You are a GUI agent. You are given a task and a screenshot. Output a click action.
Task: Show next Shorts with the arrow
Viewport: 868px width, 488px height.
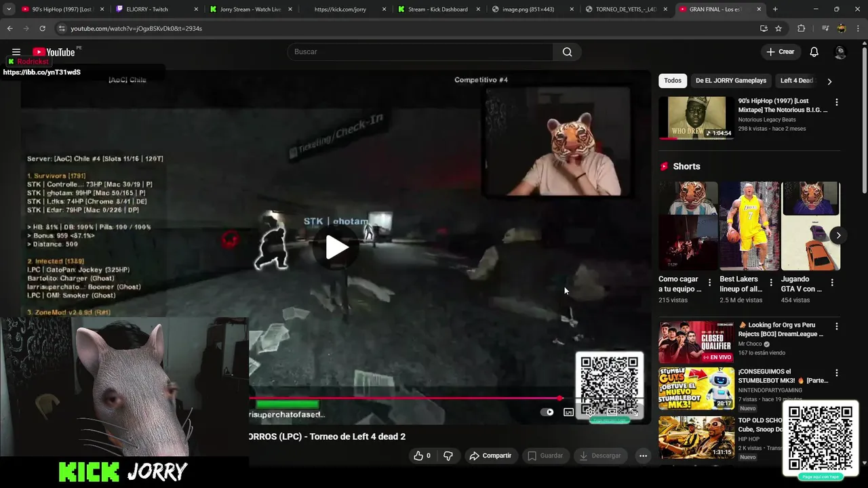coord(838,235)
